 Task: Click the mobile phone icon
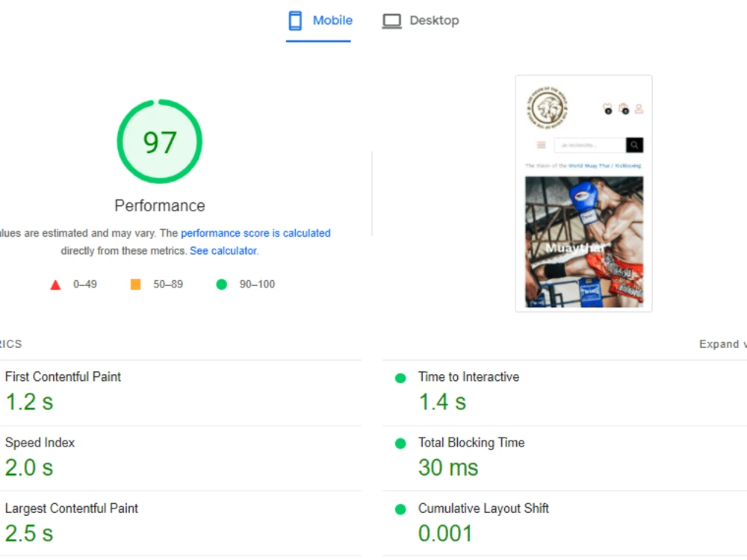tap(295, 21)
